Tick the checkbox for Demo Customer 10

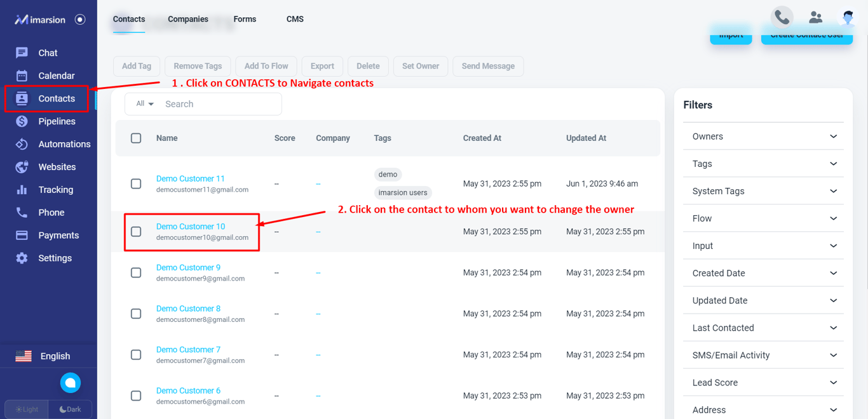click(136, 232)
